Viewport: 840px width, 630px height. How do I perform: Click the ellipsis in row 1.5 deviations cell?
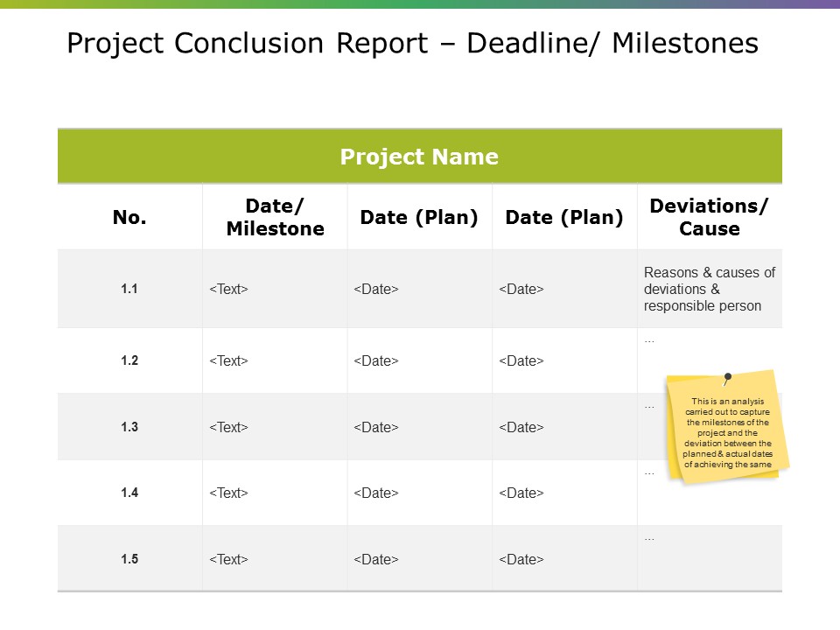(x=649, y=540)
